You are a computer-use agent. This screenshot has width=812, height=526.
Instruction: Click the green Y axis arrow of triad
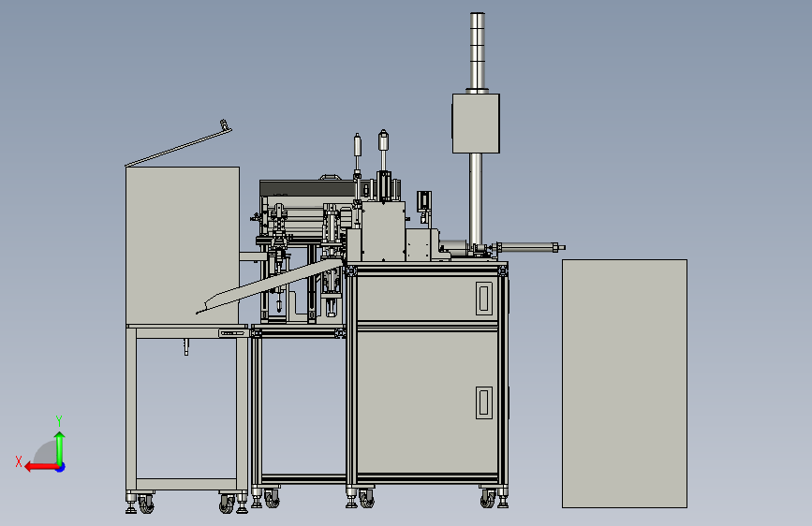click(x=60, y=447)
